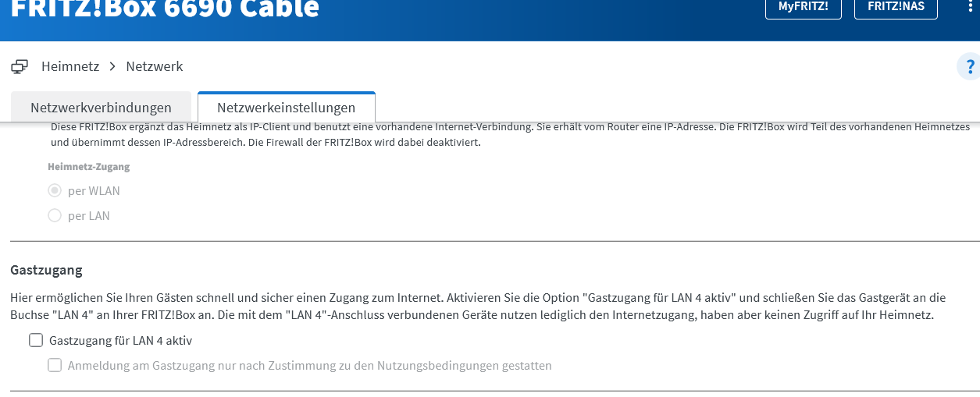Enable Gastzugang für LAN 4 aktiv checkbox
Viewport: 980px width, 397px height.
click(35, 340)
